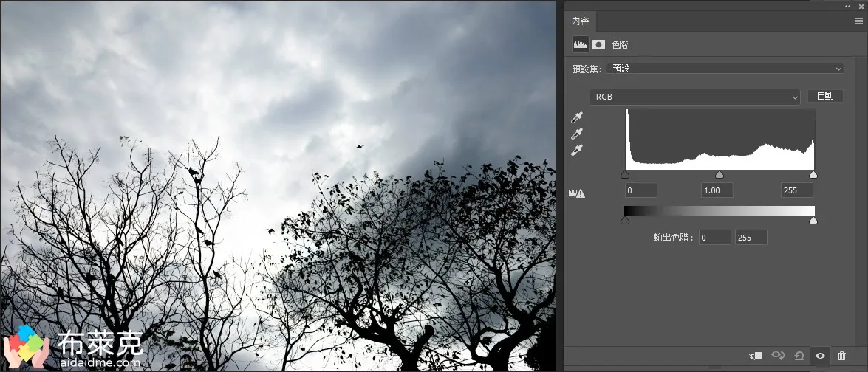Open the RGB channel dropdown
Screen dimensions: 868x372
coord(694,97)
